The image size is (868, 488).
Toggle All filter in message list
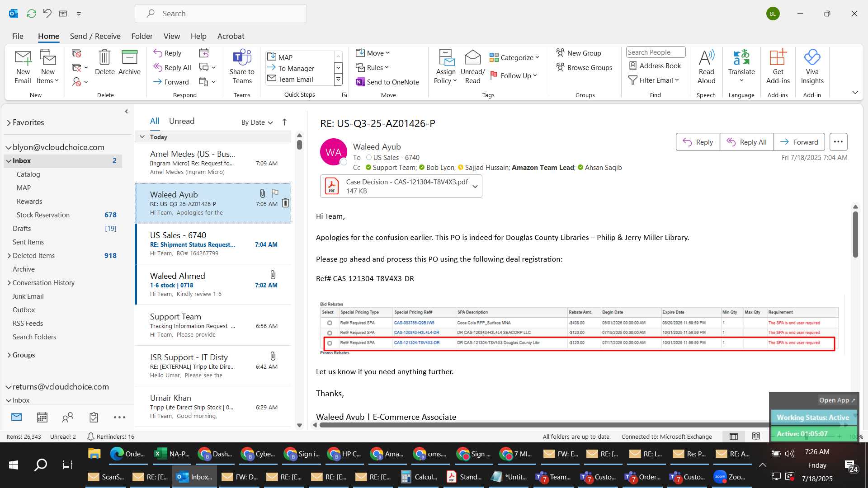coord(155,121)
